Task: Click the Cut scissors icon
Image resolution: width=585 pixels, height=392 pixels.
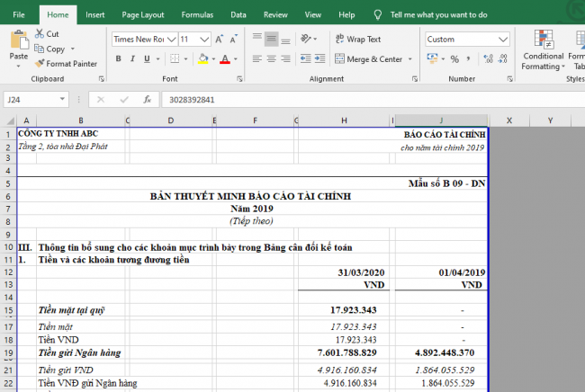Action: (40, 34)
